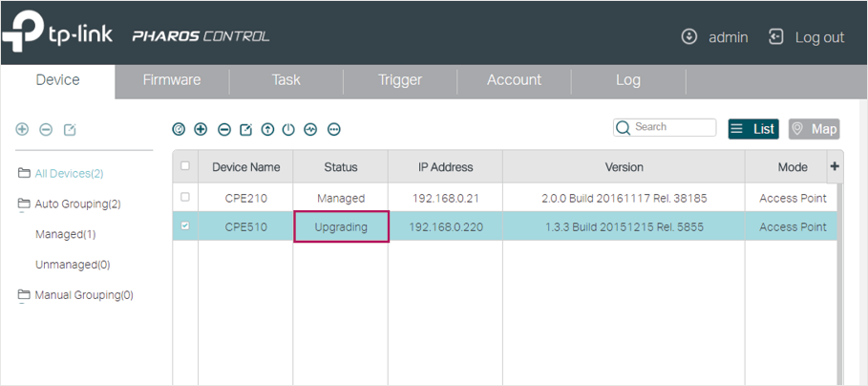Click the CPE210 device name cell
The image size is (868, 386).
point(245,199)
